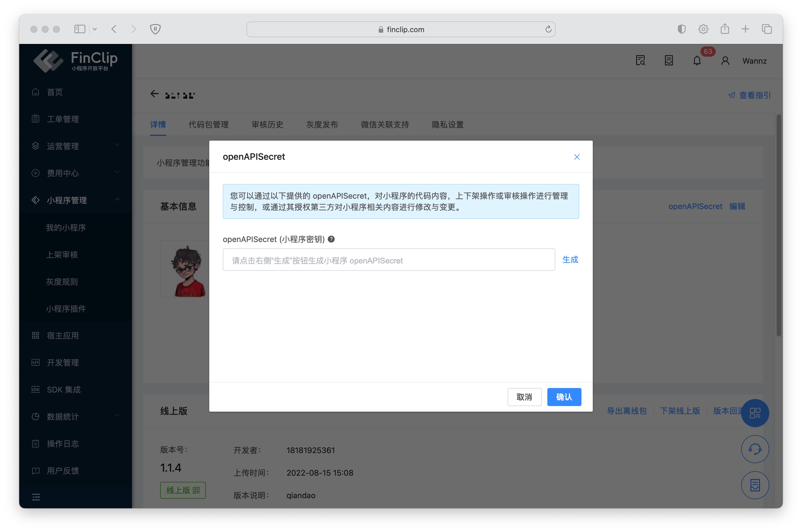Open the document search icon in header
Screen dimensions: 802x532
640,61
